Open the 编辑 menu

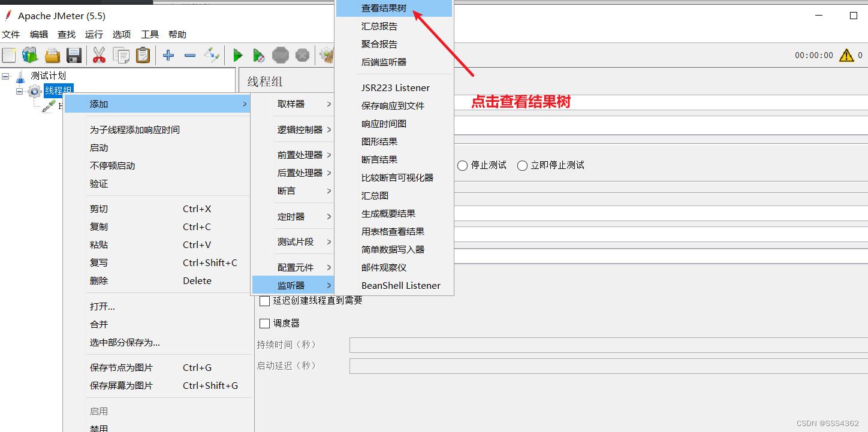(x=39, y=34)
